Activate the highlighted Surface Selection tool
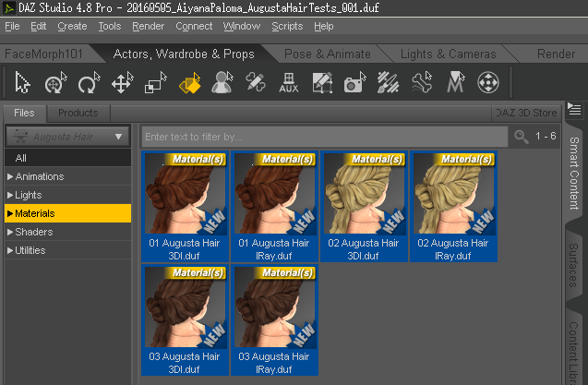 189,82
